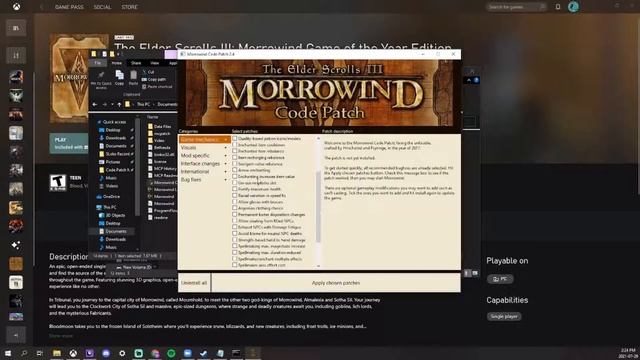This screenshot has height=360, width=640.
Task: Open taskbar search magnifier
Action: [24, 353]
